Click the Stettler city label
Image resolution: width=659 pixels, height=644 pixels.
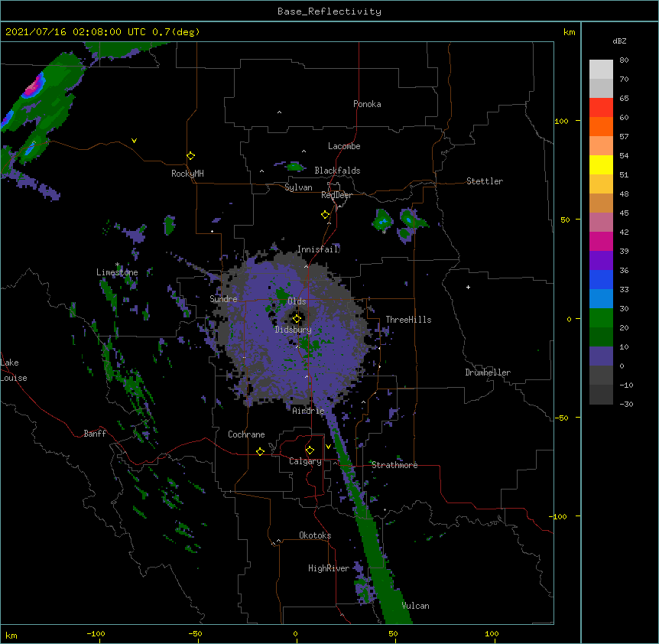click(485, 181)
